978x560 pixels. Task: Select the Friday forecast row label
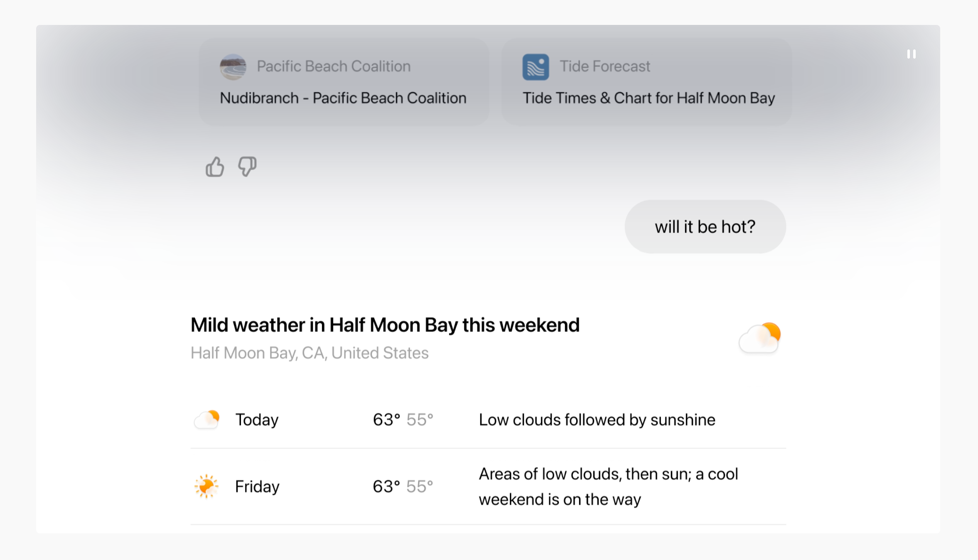(257, 486)
